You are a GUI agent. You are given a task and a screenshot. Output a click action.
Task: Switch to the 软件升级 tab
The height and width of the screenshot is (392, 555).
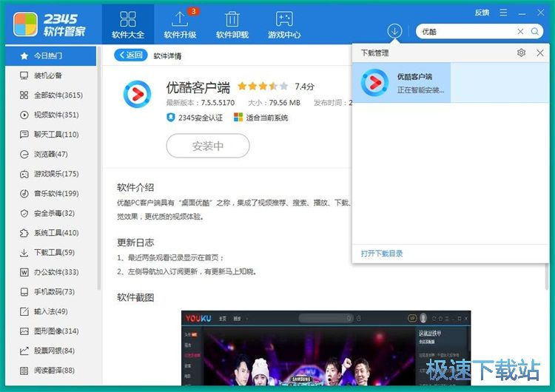pos(180,24)
